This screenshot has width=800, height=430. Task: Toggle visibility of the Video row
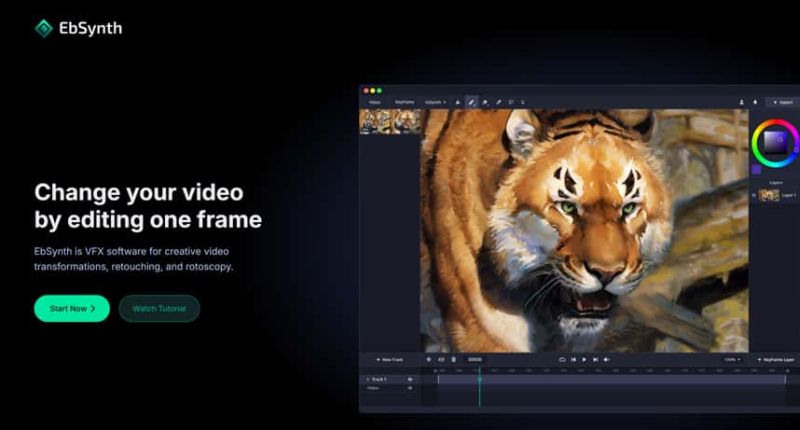(410, 388)
